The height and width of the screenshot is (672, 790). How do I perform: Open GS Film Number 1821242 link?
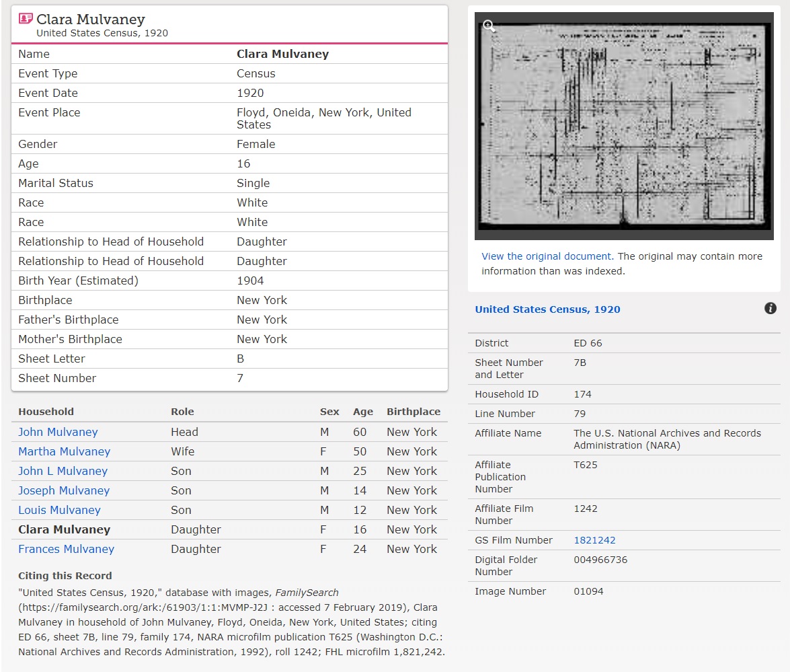(x=594, y=540)
